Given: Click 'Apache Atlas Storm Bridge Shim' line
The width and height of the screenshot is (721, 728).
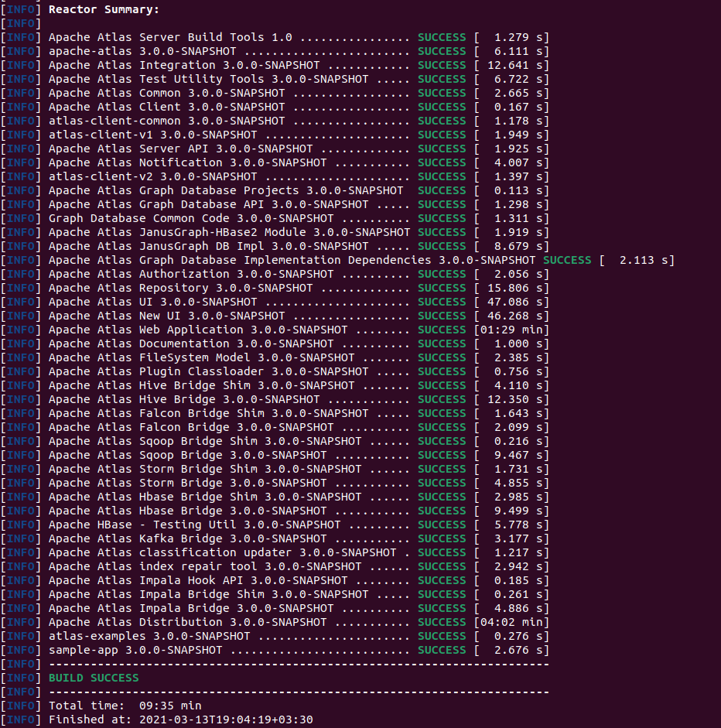Looking at the screenshot, I should pos(205,469).
